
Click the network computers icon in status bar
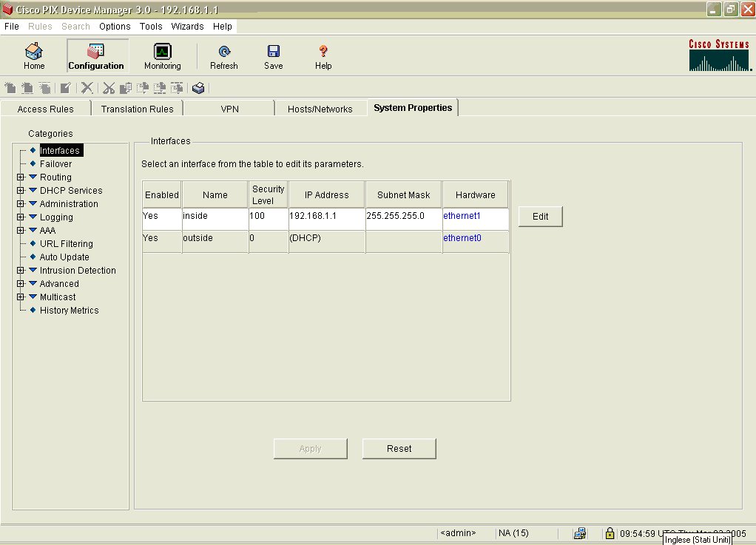580,533
